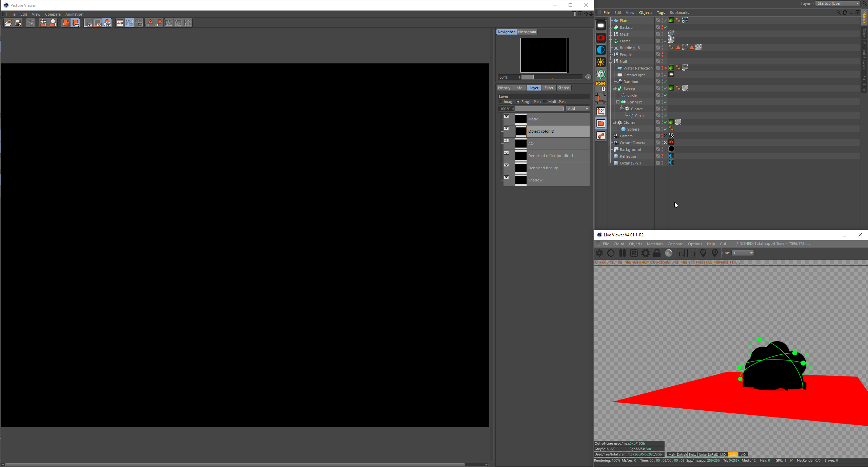Click the AO pass button in status bar
Screen dimensions: 868x467
(x=743, y=454)
